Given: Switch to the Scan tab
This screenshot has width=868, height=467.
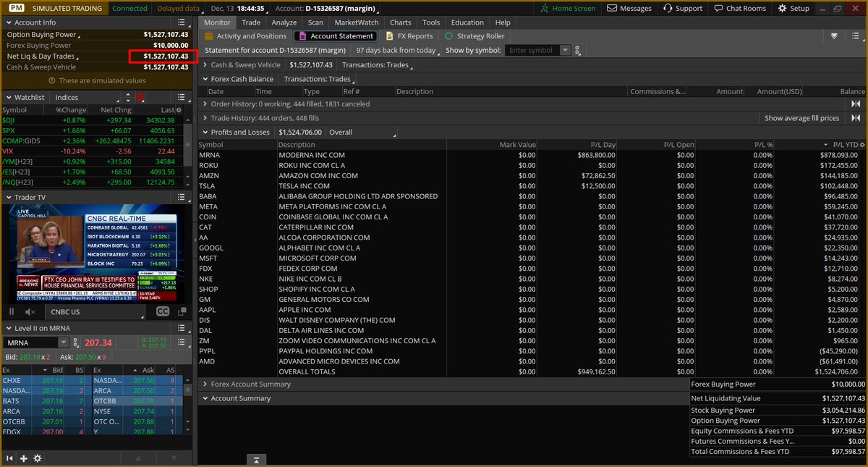Looking at the screenshot, I should click(315, 22).
